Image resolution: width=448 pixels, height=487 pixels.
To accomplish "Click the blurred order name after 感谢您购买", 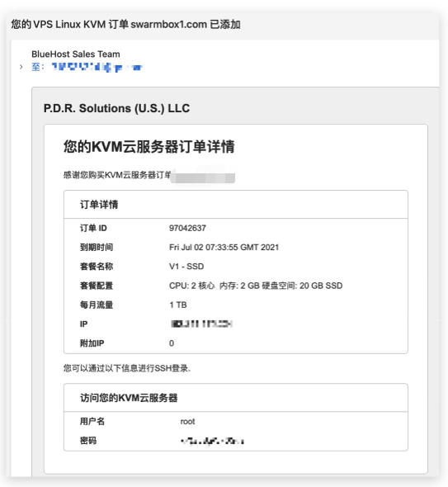I will click(203, 177).
